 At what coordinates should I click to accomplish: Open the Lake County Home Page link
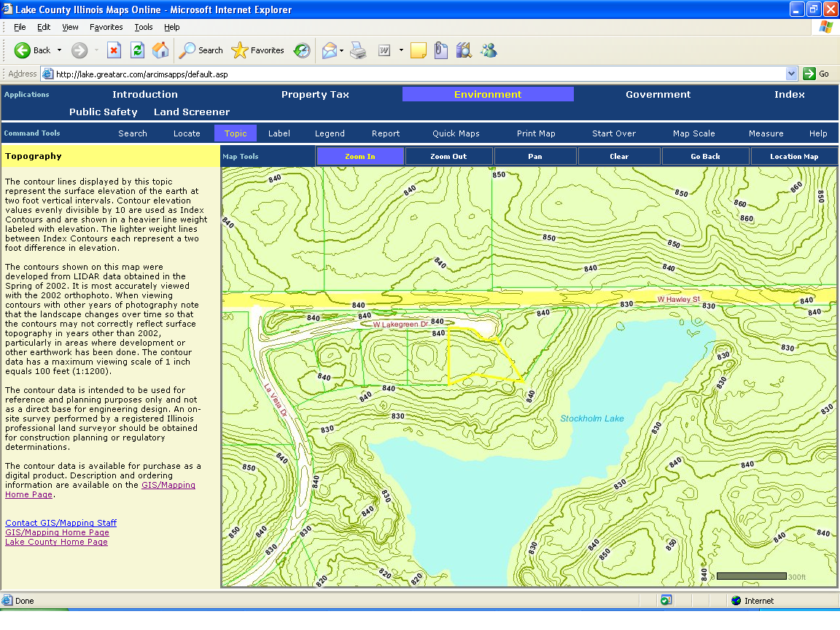[56, 542]
